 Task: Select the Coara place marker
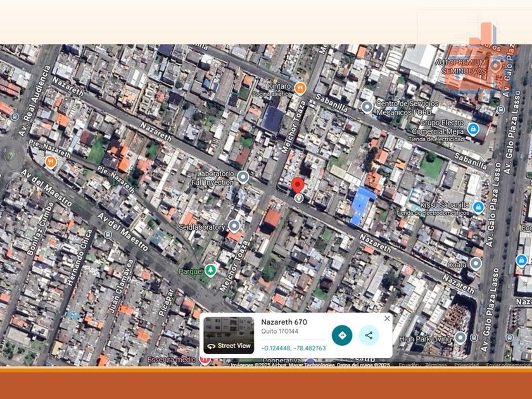(x=476, y=263)
